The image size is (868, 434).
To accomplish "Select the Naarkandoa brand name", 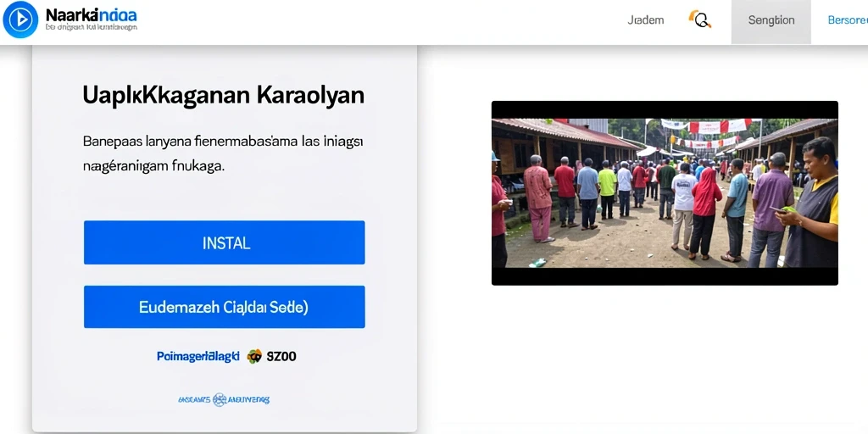I will 91,15.
